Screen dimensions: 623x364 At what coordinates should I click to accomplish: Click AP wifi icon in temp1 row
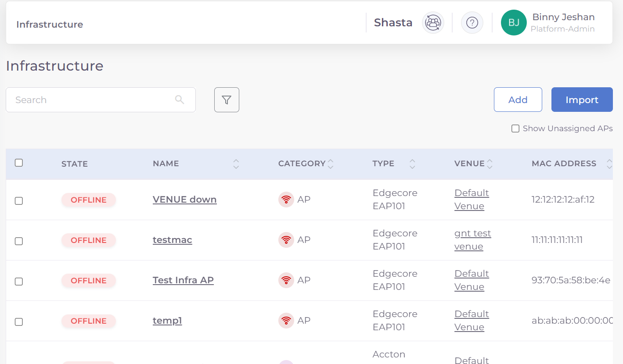click(x=286, y=321)
